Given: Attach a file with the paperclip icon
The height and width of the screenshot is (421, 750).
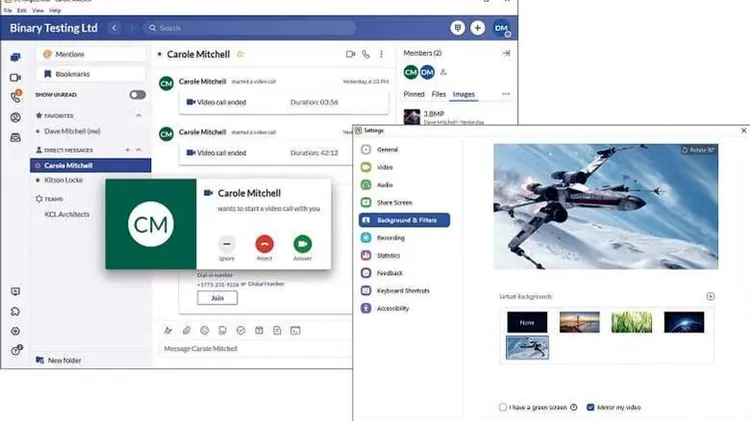Looking at the screenshot, I should 186,329.
